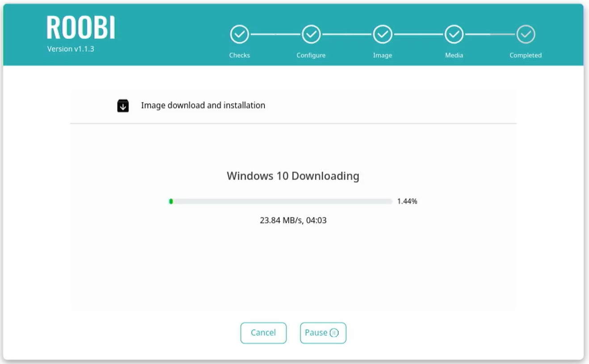This screenshot has width=589, height=364.
Task: Click the 'Checks' step label
Action: coord(240,55)
